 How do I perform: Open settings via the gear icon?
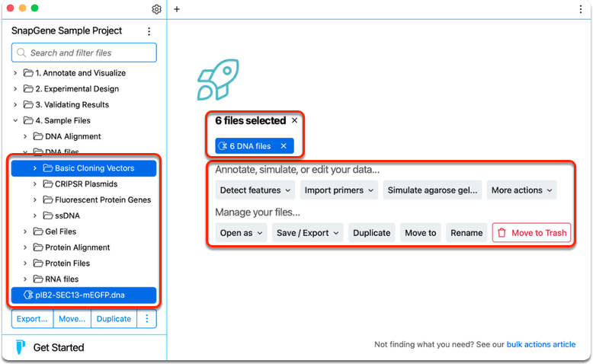[x=156, y=9]
